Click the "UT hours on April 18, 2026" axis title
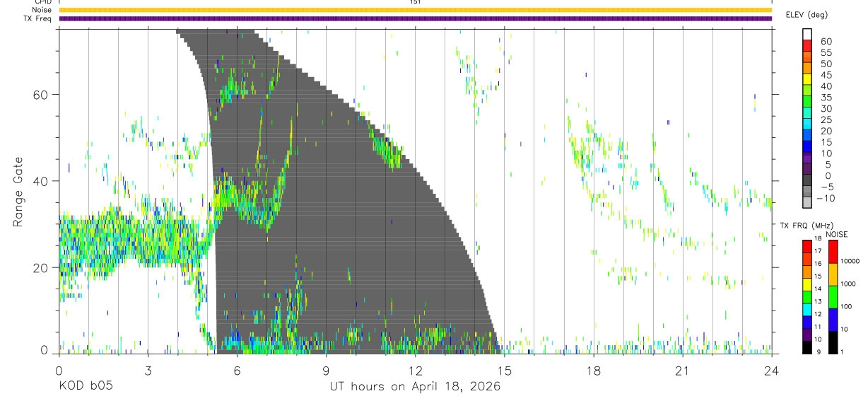Viewport: 868px width, 401px height. click(415, 387)
